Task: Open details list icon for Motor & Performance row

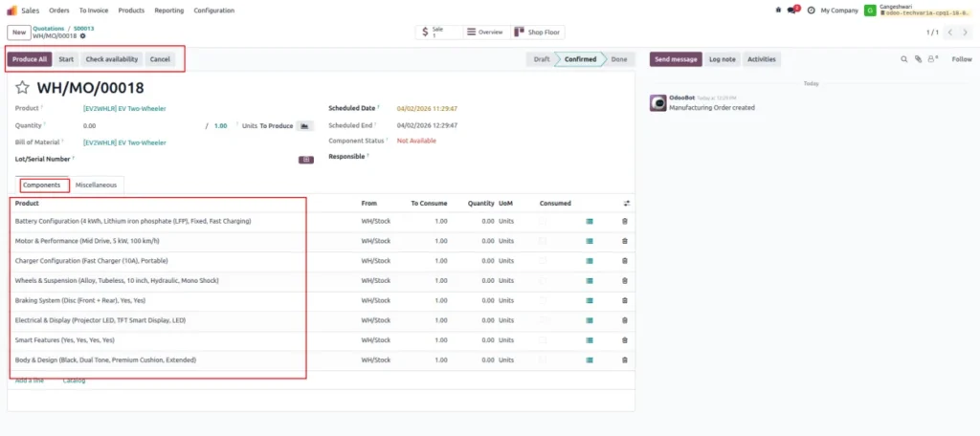Action: click(x=590, y=241)
